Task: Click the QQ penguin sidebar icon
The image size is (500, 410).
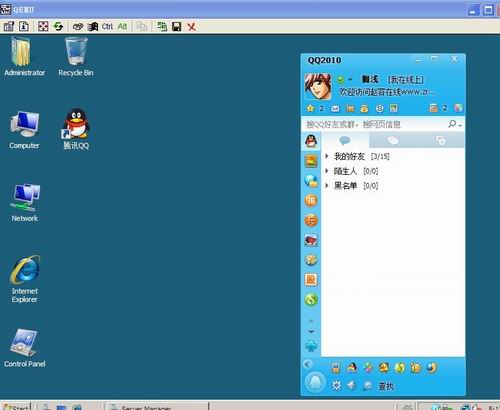Action: [311, 141]
